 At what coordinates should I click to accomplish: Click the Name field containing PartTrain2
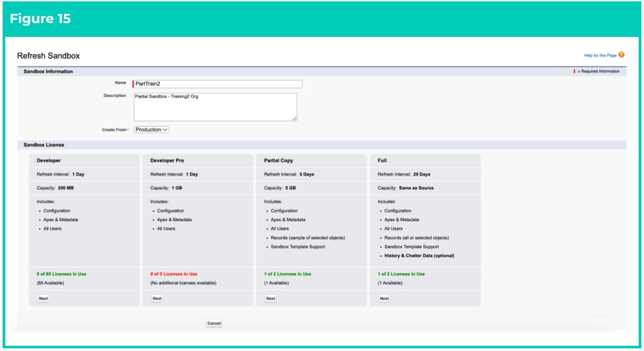[x=218, y=84]
